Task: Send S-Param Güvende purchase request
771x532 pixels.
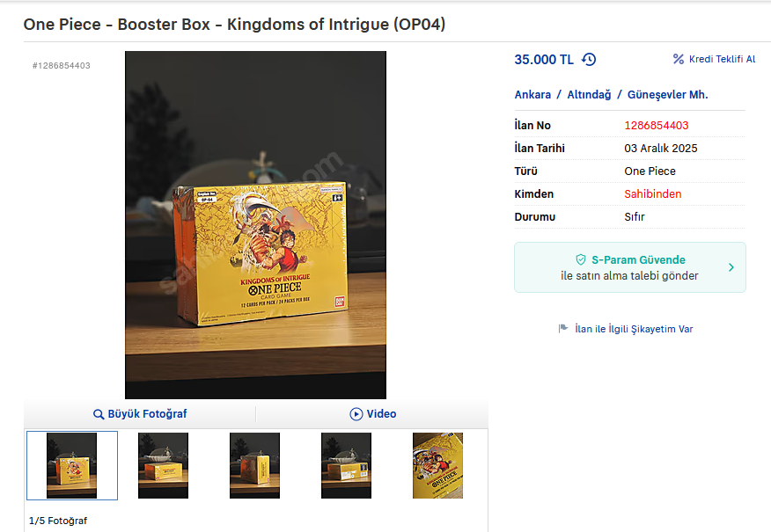Action: [630, 267]
